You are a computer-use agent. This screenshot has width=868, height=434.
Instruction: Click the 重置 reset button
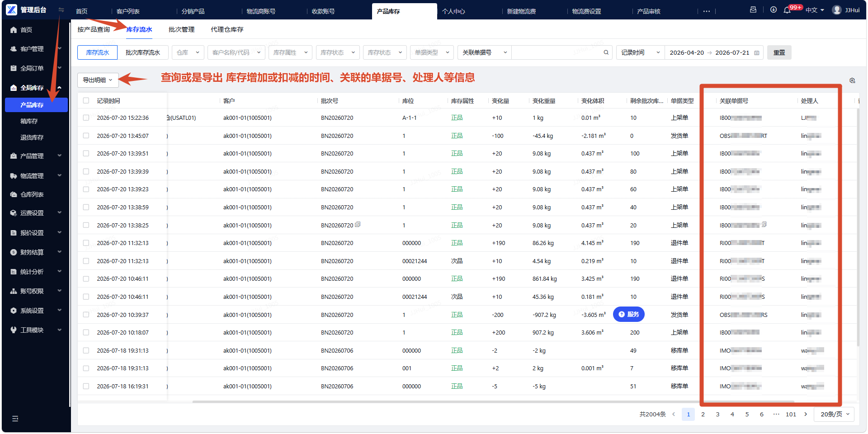point(779,52)
